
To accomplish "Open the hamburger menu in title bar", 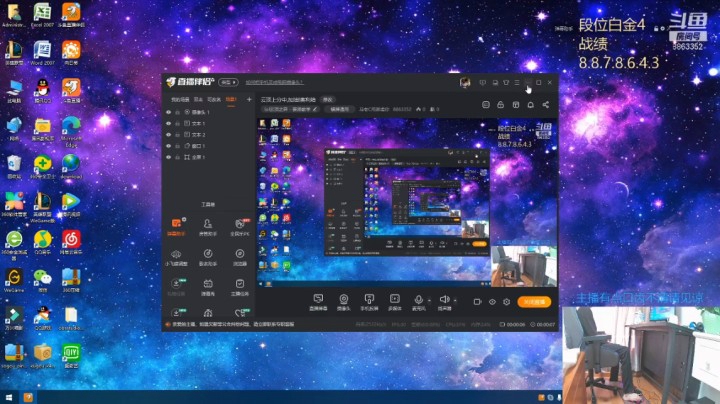I will point(517,83).
